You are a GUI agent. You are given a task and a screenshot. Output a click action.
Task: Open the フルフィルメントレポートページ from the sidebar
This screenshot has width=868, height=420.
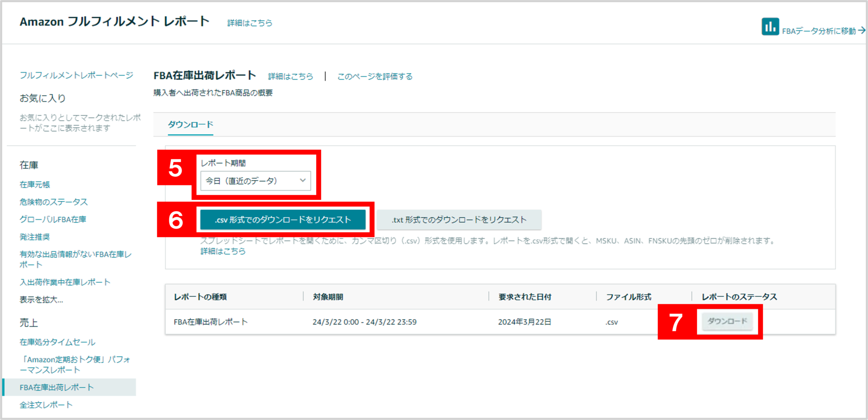pos(76,75)
